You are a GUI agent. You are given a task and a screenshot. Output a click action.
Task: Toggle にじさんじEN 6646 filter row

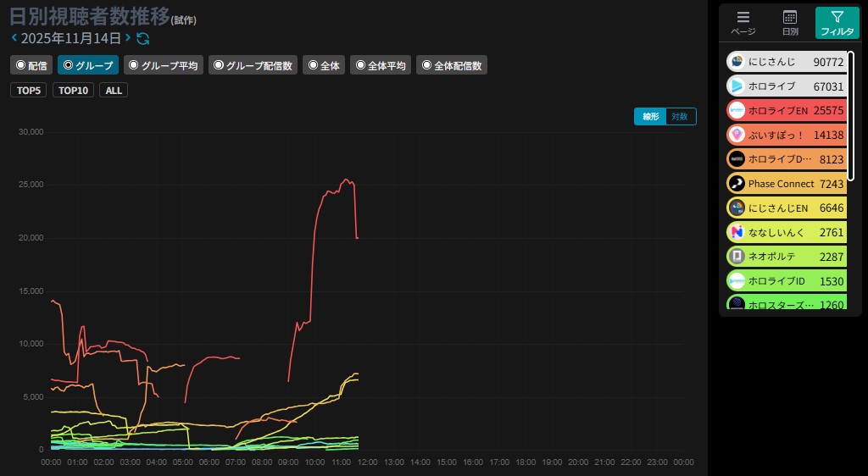click(x=787, y=208)
